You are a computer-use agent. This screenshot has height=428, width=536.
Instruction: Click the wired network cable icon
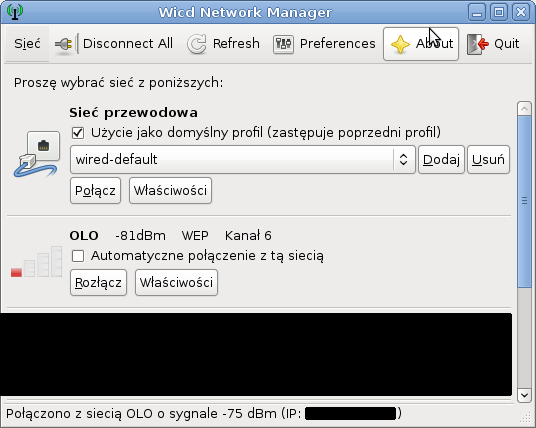tap(36, 154)
